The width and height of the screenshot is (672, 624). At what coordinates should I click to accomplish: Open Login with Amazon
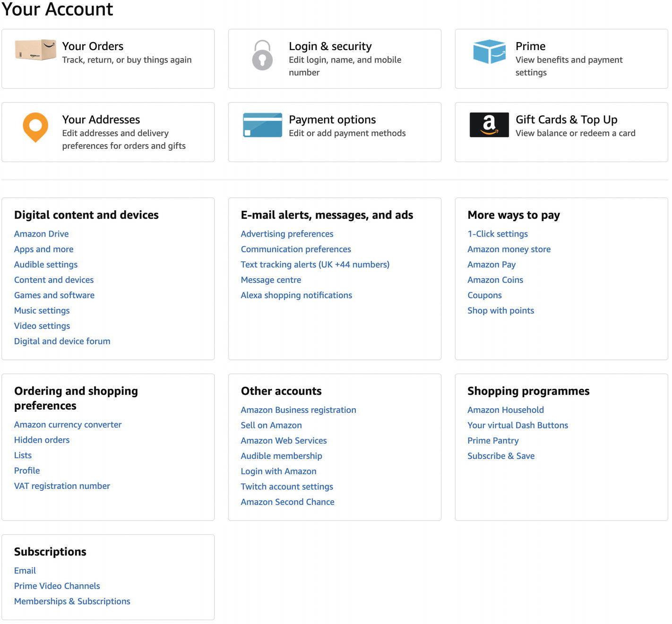[x=279, y=471]
